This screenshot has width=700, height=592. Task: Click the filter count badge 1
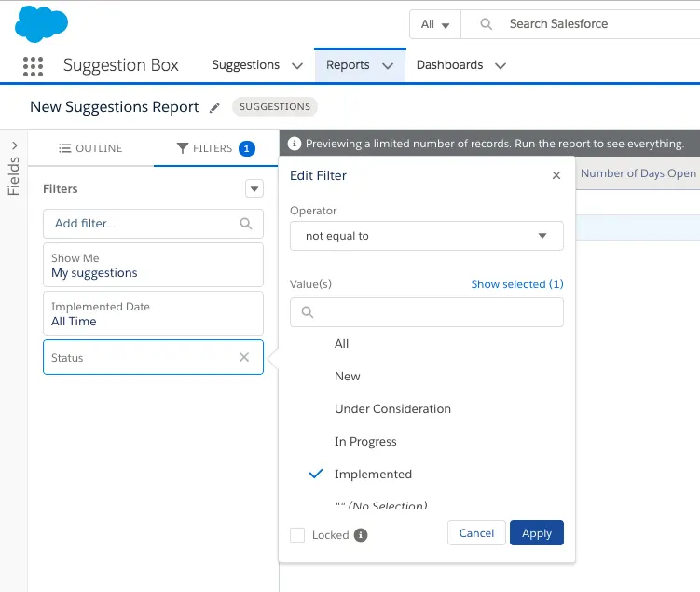tap(247, 148)
